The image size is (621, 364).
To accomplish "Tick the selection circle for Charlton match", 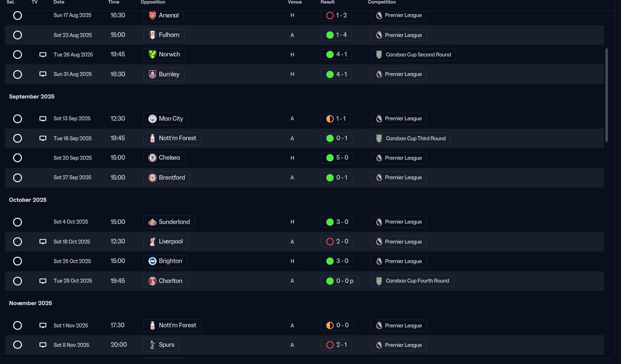I will coord(18,281).
